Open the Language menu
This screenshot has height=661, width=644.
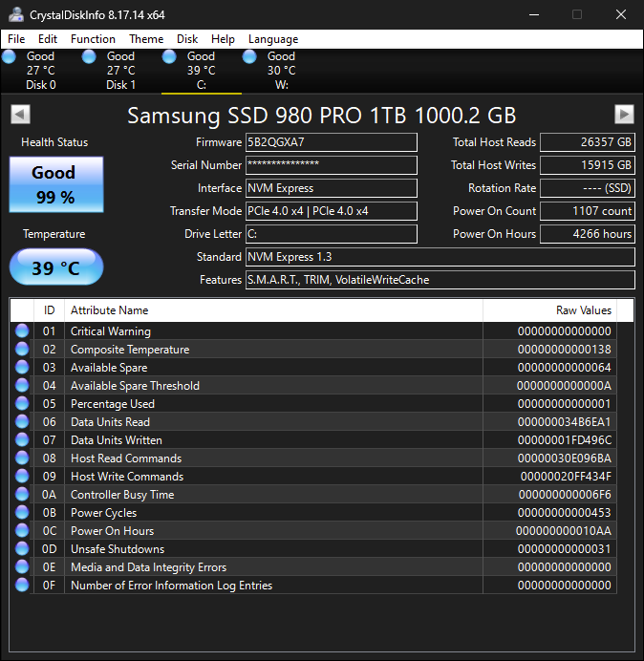[x=273, y=39]
